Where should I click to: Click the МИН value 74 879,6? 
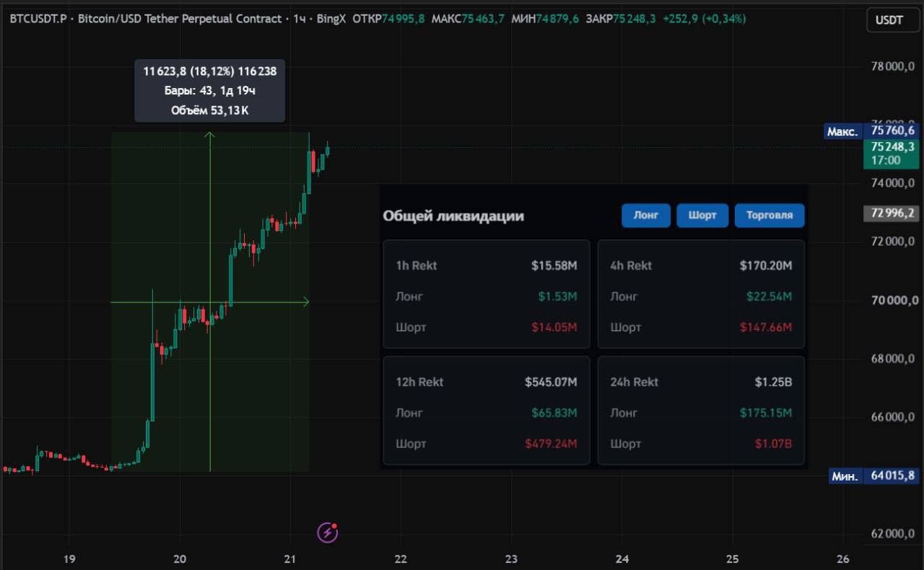(x=557, y=19)
